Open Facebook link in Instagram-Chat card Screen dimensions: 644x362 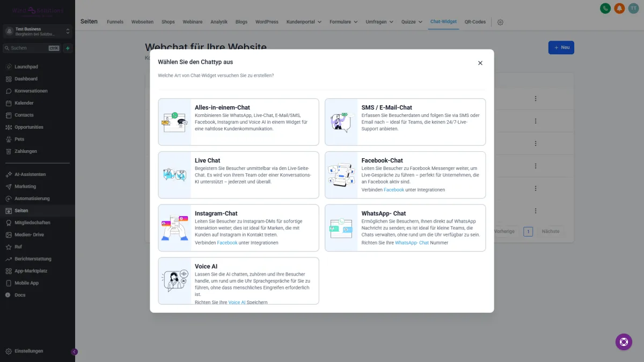pos(227,243)
